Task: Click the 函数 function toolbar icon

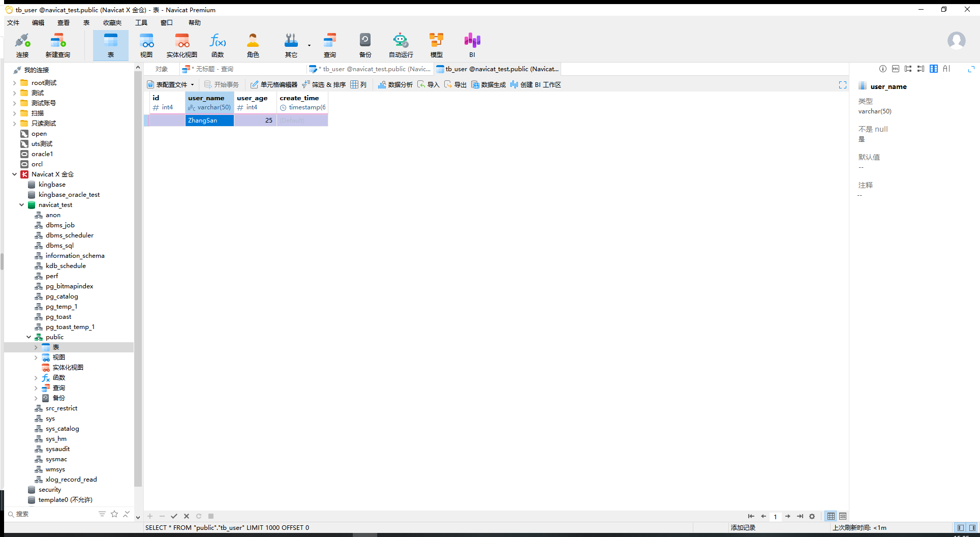Action: pos(218,45)
